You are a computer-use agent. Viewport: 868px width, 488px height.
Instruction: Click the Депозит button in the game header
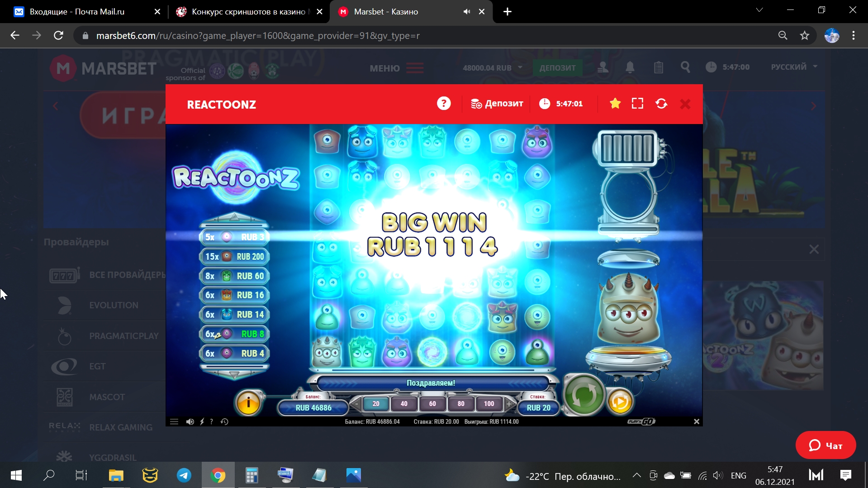coord(497,104)
